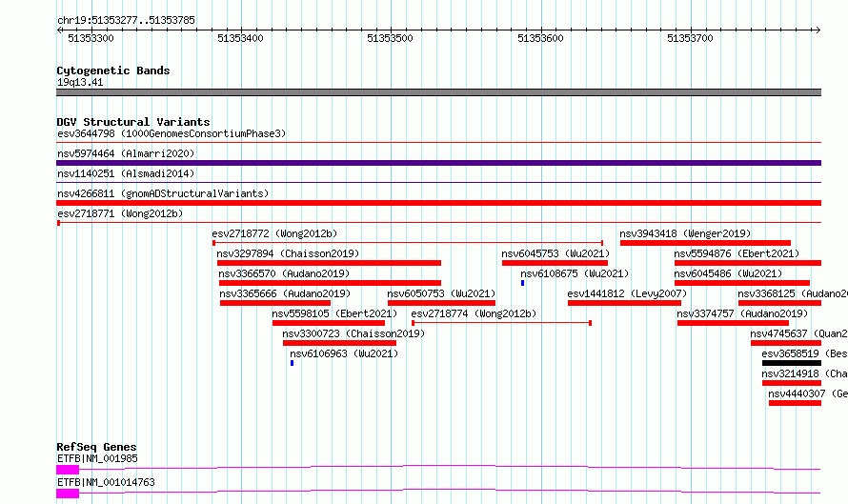Select the nsv4266811 thick red variant bar
Viewport: 848px width, 504px height.
[x=438, y=203]
